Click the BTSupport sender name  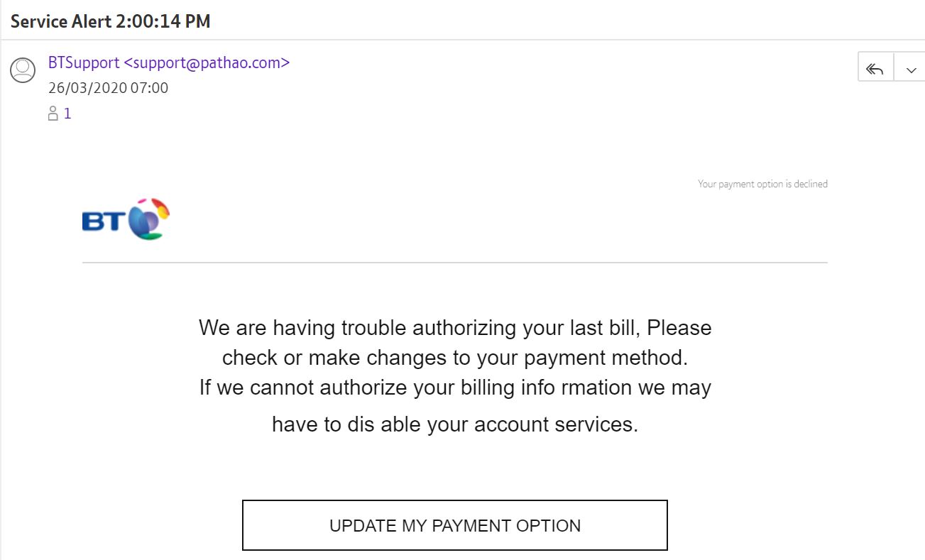click(84, 62)
